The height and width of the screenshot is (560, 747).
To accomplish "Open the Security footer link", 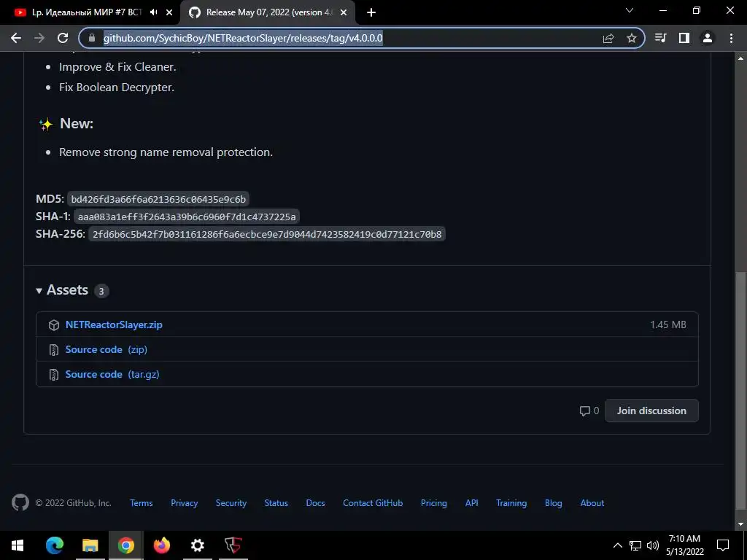I will 231,503.
